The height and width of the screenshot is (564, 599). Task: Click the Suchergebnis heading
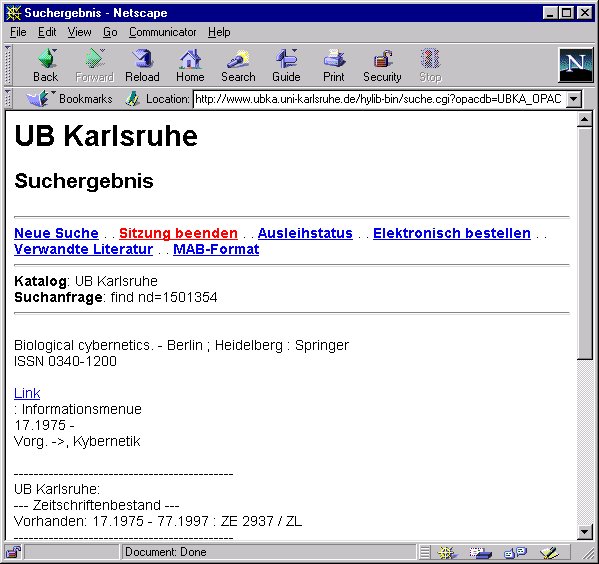click(x=84, y=182)
